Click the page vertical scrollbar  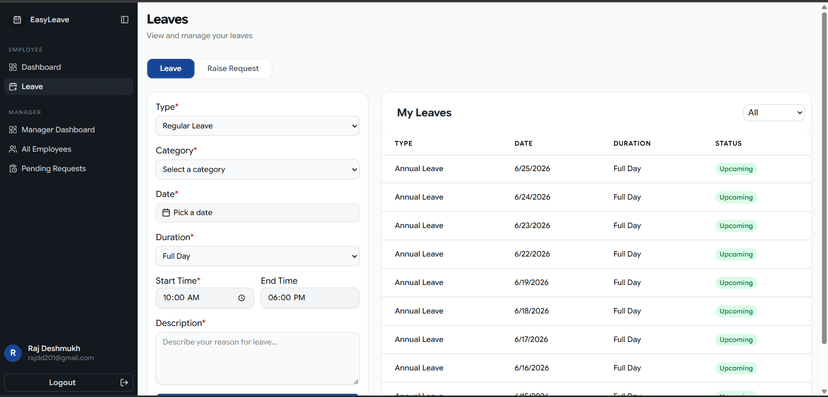[x=824, y=179]
